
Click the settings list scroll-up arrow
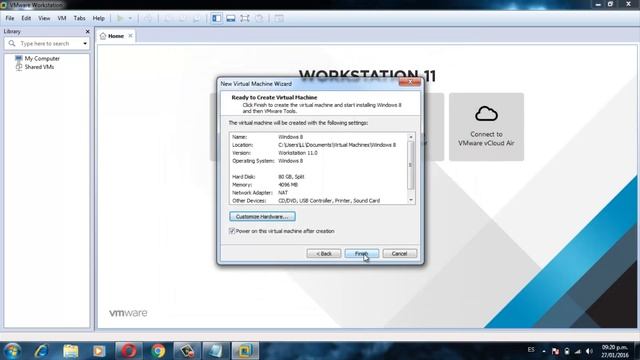[411, 137]
